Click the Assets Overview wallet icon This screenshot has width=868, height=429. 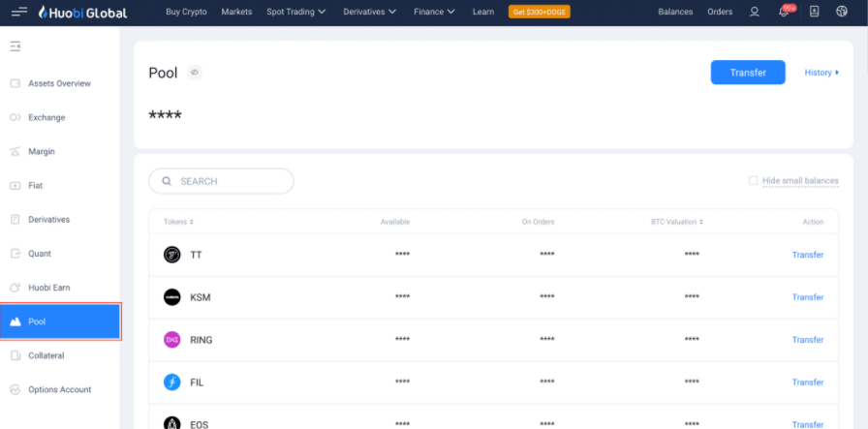pyautogui.click(x=15, y=83)
